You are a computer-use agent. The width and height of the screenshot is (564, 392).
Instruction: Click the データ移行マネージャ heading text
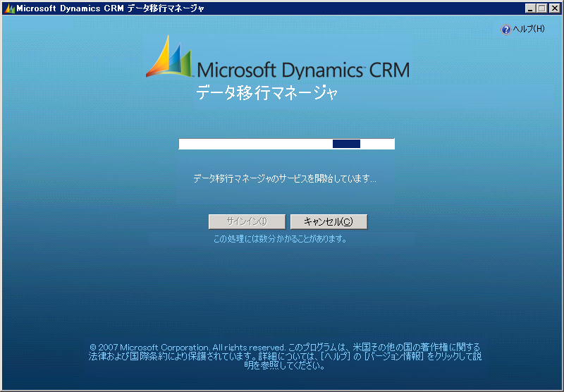[x=266, y=93]
